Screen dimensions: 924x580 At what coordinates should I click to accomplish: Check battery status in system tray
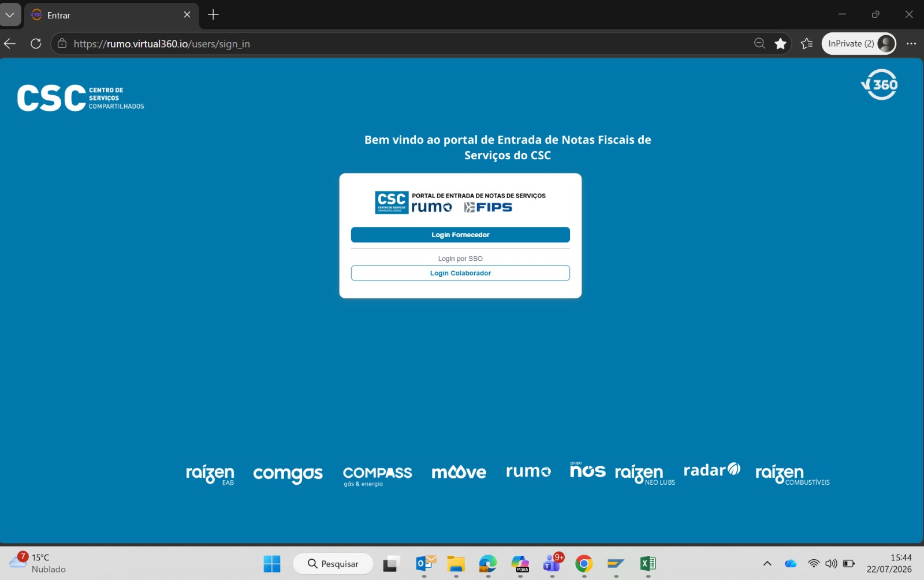[849, 564]
